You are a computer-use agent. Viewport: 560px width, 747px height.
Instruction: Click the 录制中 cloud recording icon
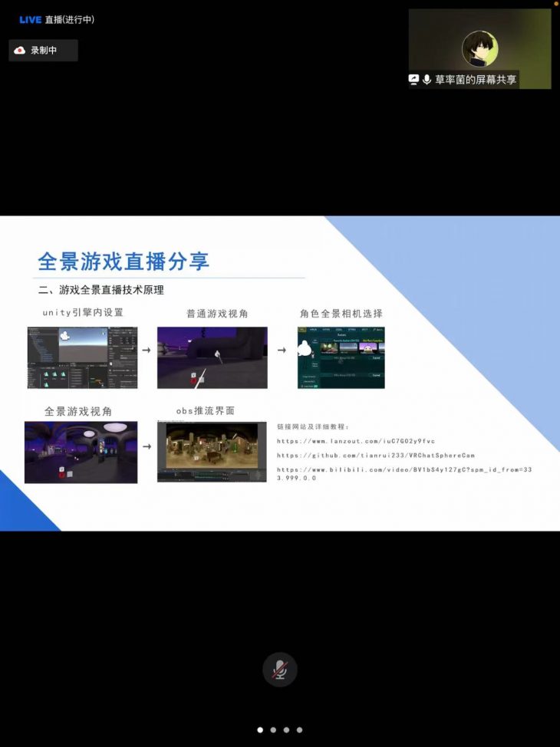[x=20, y=51]
